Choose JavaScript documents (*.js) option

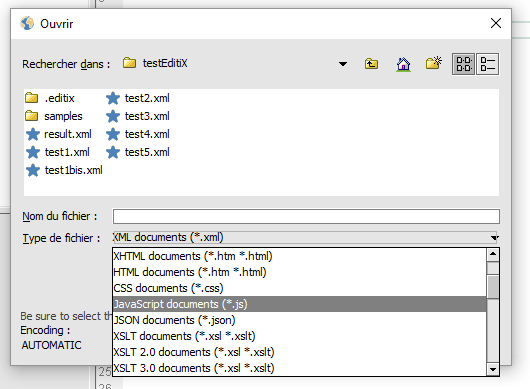pyautogui.click(x=299, y=304)
